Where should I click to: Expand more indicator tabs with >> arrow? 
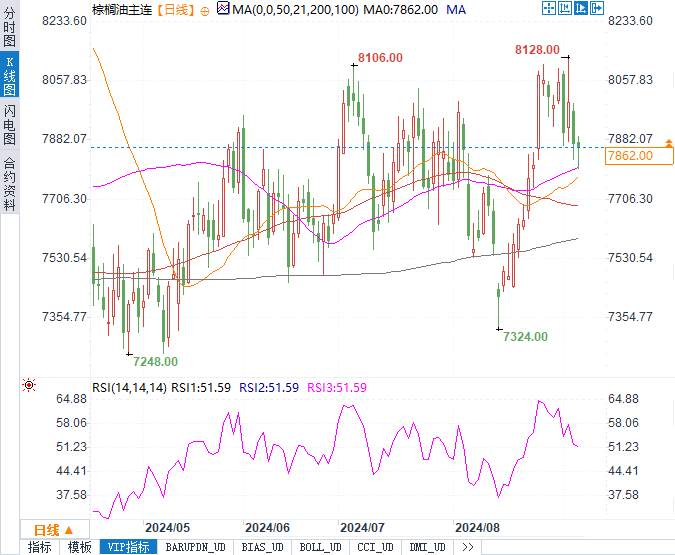click(468, 547)
